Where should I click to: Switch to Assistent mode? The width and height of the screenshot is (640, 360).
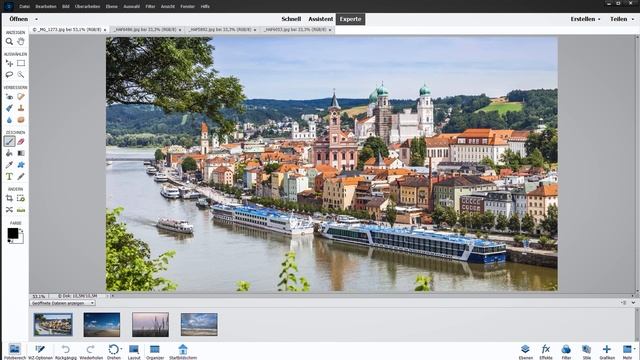coord(320,19)
